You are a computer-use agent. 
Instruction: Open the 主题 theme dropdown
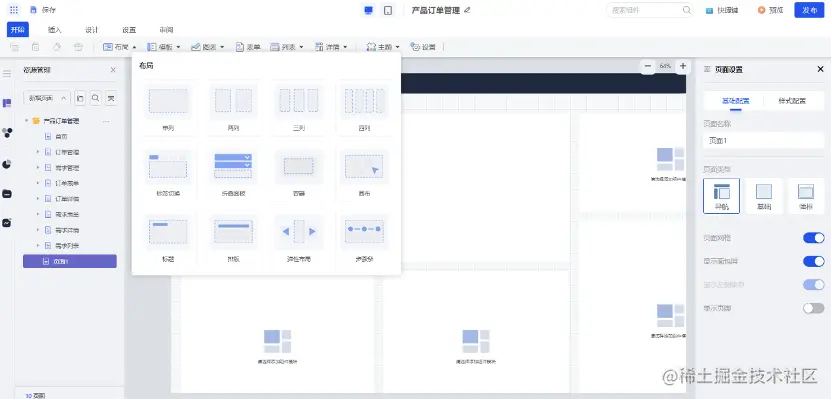(x=383, y=47)
